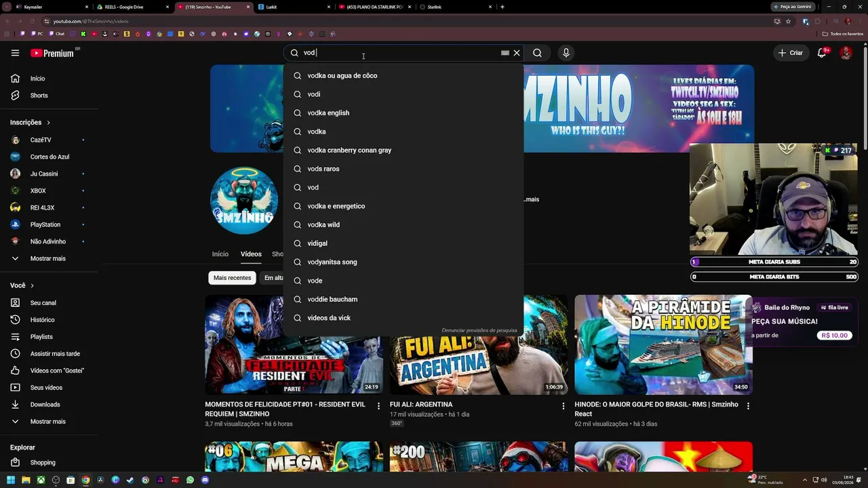Image resolution: width=868 pixels, height=488 pixels.
Task: Open the CazéTV subscription
Action: point(49,140)
